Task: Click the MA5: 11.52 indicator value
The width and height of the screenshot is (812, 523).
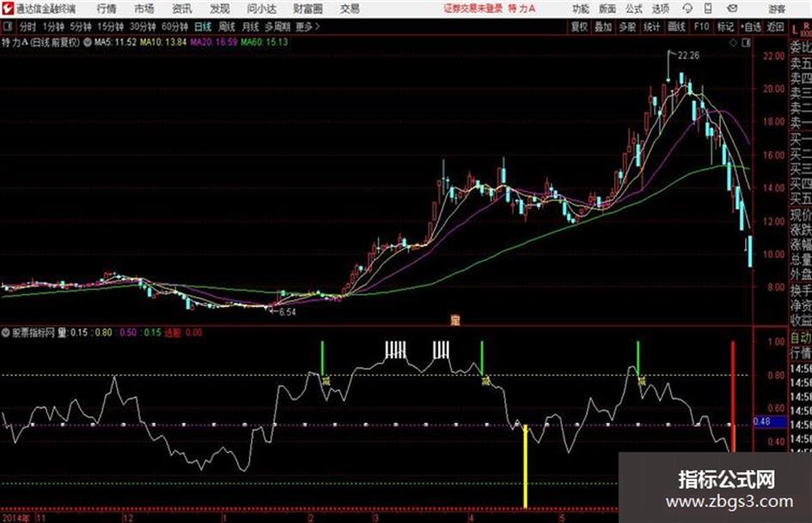Action: point(115,42)
